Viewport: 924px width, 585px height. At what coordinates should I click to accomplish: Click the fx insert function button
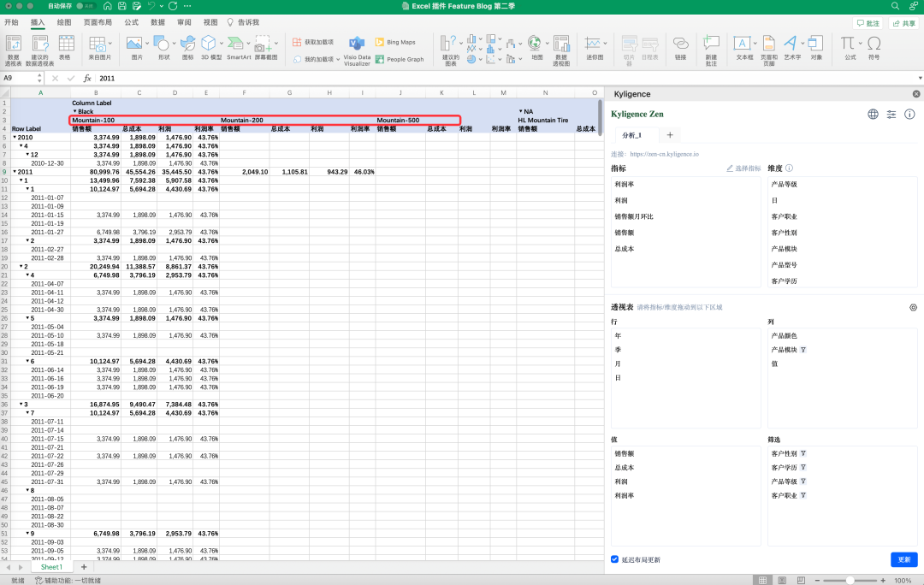point(87,78)
